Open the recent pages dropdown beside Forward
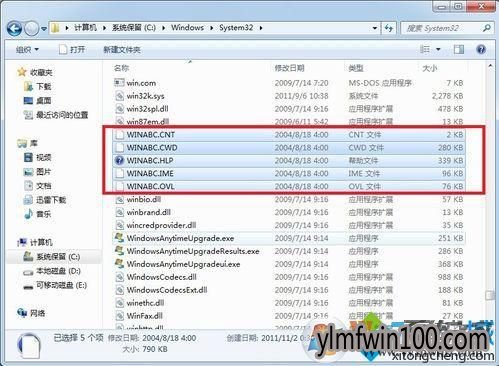This screenshot has height=366, width=499. [x=44, y=29]
